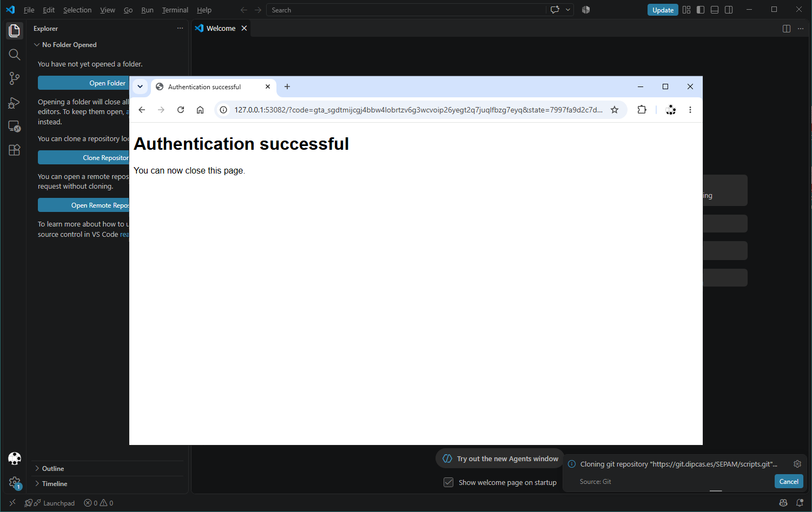This screenshot has height=512, width=812.
Task: Open the Go menu
Action: point(128,10)
